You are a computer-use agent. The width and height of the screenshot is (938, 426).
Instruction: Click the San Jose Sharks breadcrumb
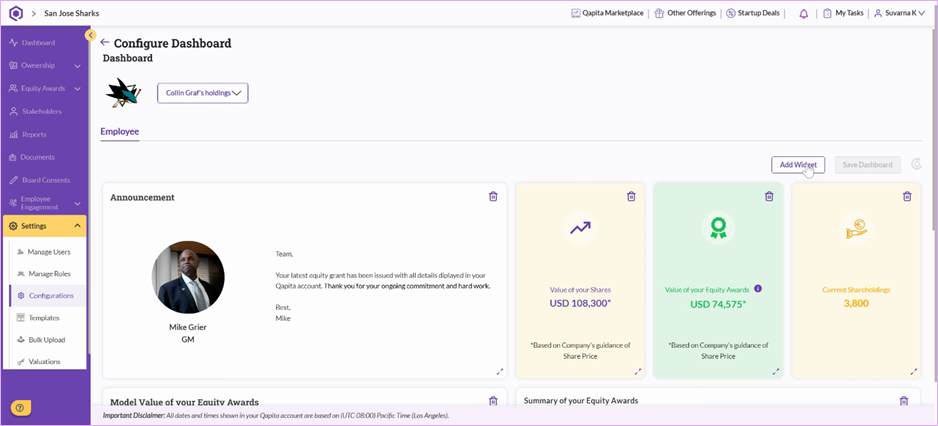[x=72, y=13]
